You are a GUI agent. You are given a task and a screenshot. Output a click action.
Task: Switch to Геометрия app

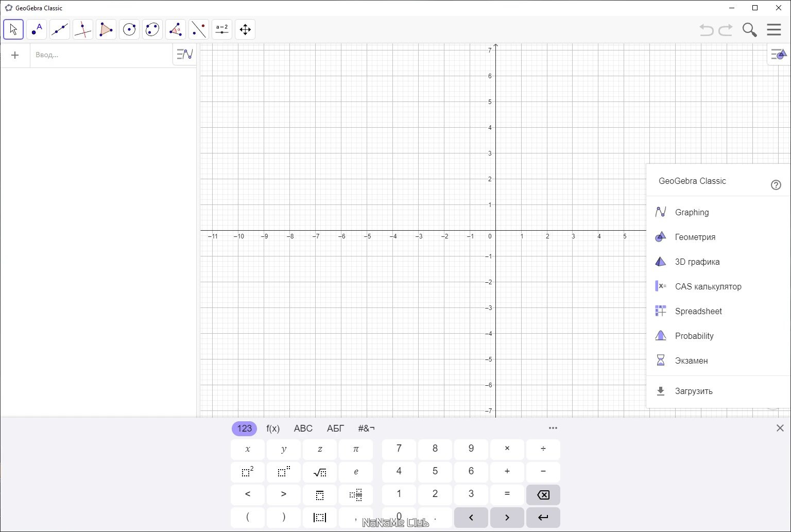(718, 237)
